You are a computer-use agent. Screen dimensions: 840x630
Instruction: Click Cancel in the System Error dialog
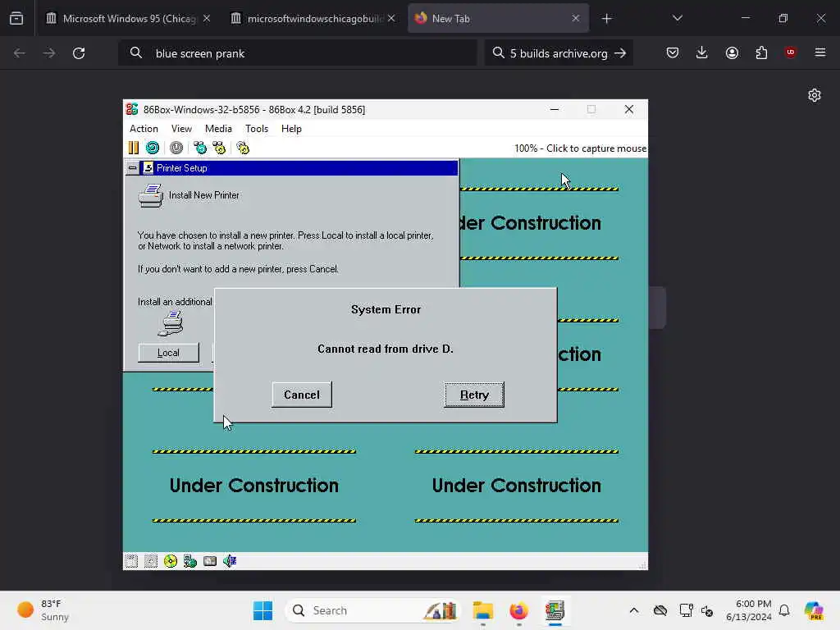(x=302, y=395)
